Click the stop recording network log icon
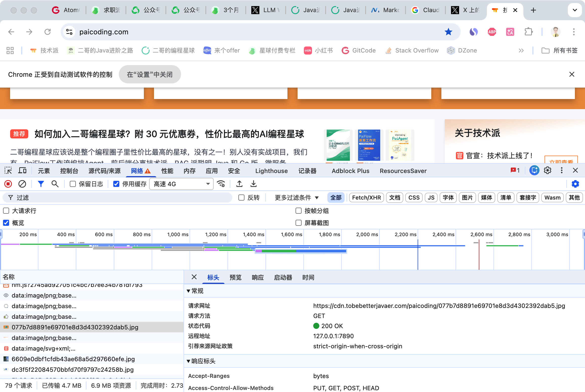Image resolution: width=585 pixels, height=392 pixels. [8, 184]
